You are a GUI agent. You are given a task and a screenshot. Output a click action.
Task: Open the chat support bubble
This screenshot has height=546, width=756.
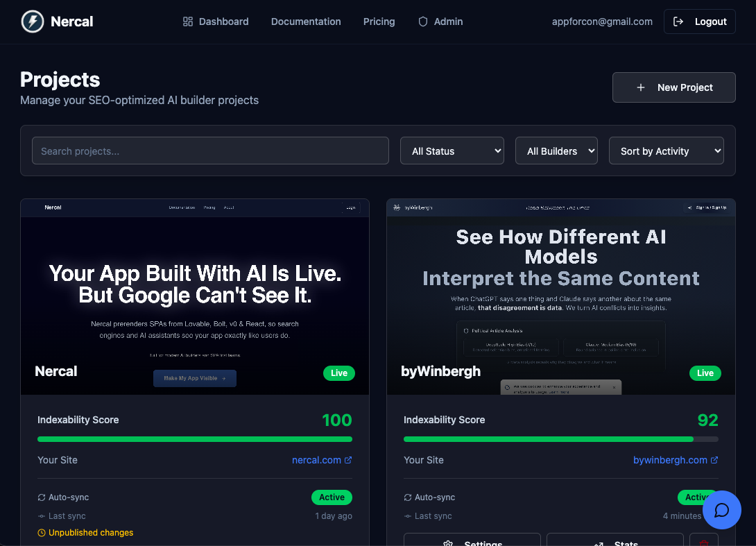pos(721,510)
